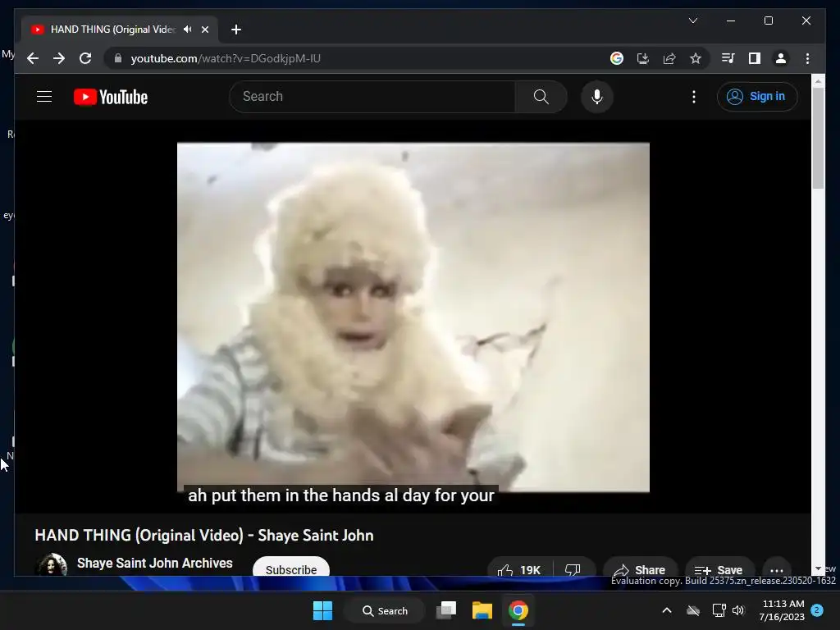Open volume tray icon
The width and height of the screenshot is (840, 630).
[x=738, y=610]
